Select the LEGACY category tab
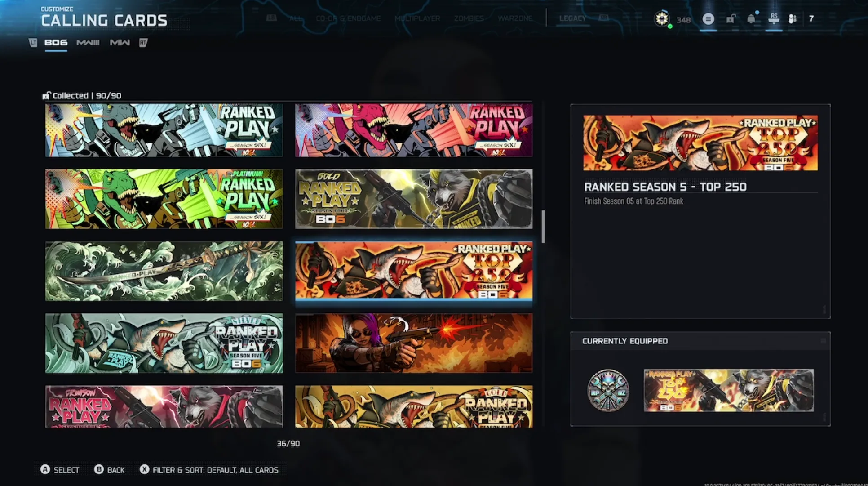This screenshot has height=486, width=868. click(572, 18)
